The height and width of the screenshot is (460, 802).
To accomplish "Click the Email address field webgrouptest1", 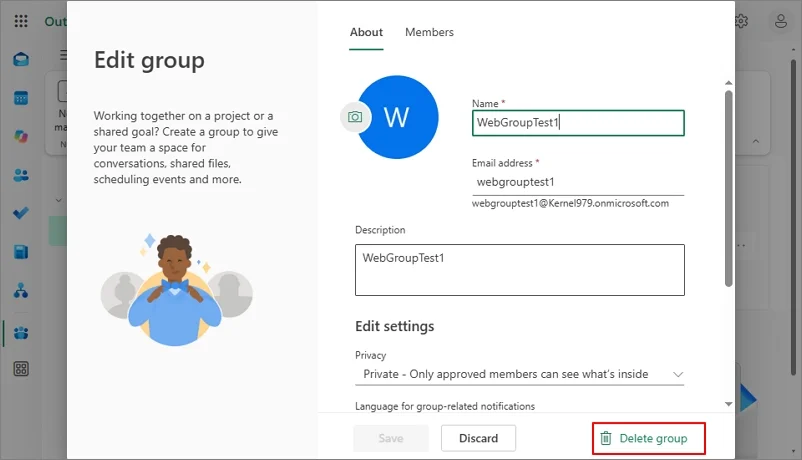I will coord(578,182).
